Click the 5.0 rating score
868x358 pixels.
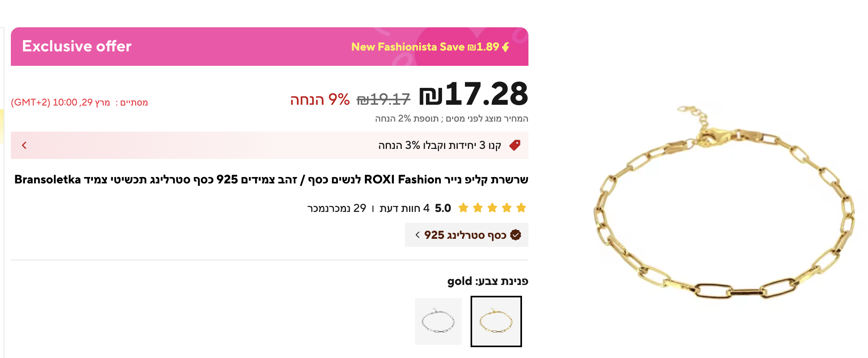[443, 208]
